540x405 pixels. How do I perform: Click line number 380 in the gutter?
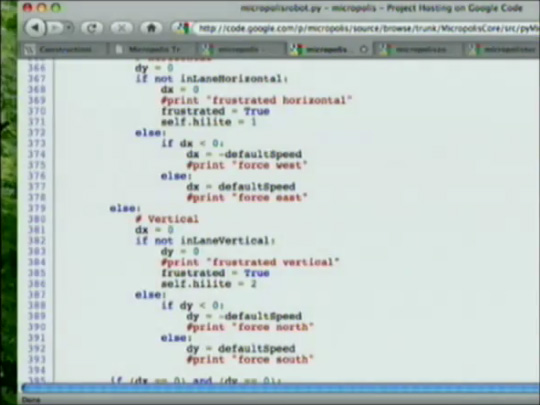(37, 219)
